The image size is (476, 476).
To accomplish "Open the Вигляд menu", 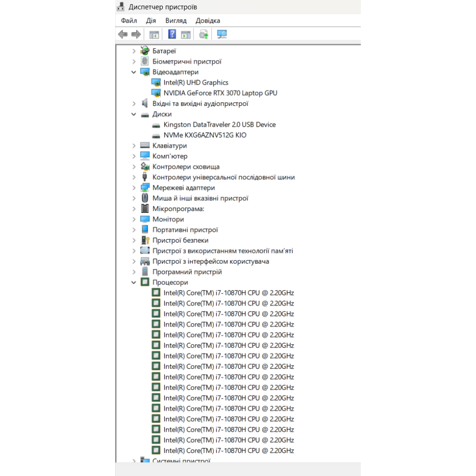I will coord(176,20).
